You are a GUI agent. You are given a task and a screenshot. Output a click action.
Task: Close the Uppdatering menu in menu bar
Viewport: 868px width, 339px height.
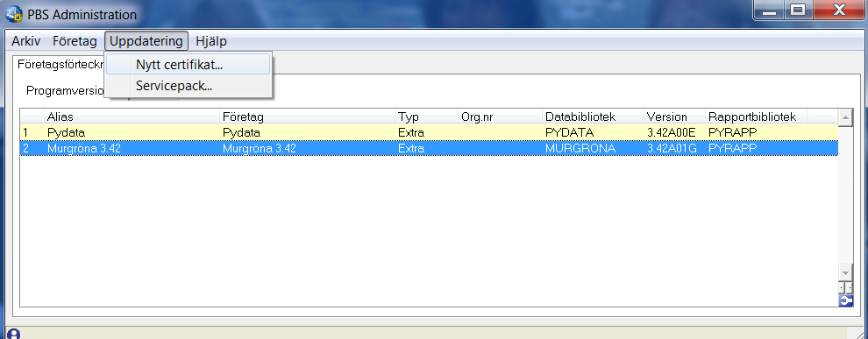(146, 41)
